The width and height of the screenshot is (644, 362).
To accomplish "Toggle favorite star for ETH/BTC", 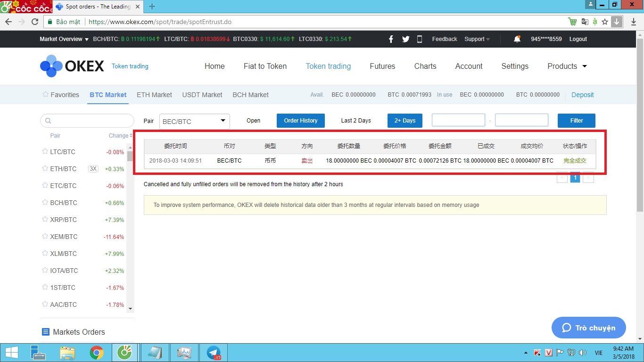I will [x=45, y=169].
